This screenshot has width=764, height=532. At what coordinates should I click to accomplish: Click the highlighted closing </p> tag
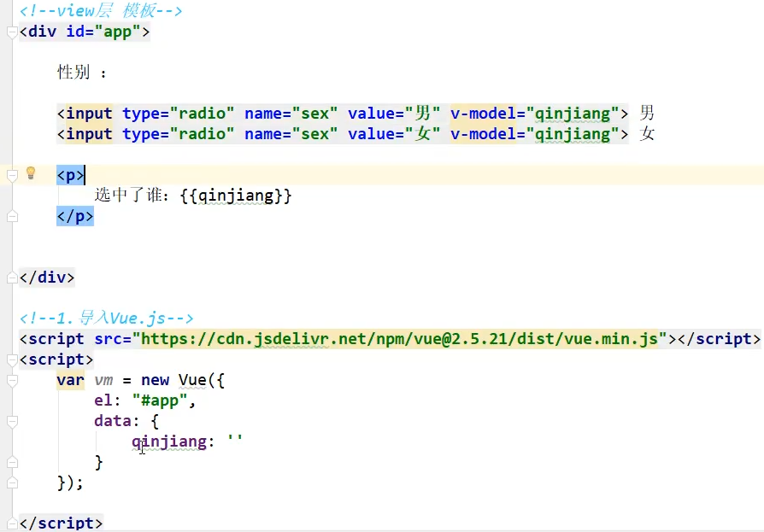coord(75,216)
